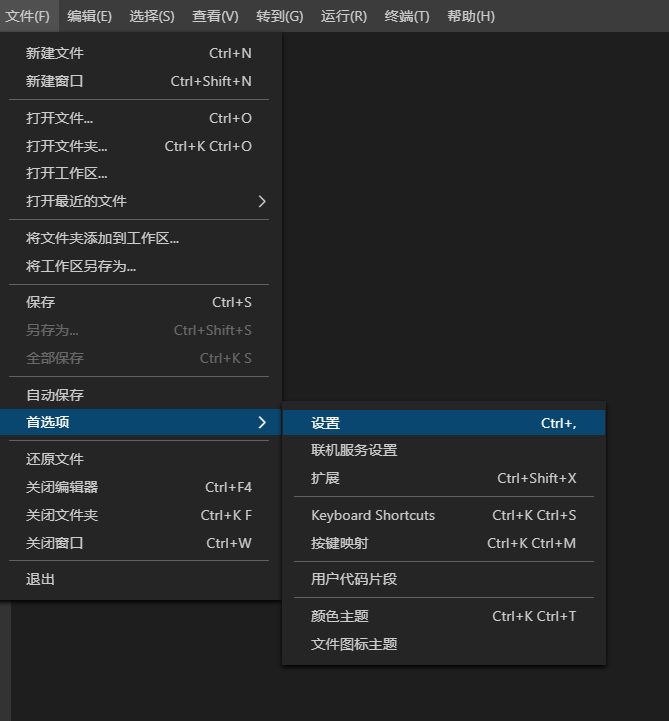669x721 pixels.
Task: Click 退出 to quit the application
Action: click(x=139, y=579)
